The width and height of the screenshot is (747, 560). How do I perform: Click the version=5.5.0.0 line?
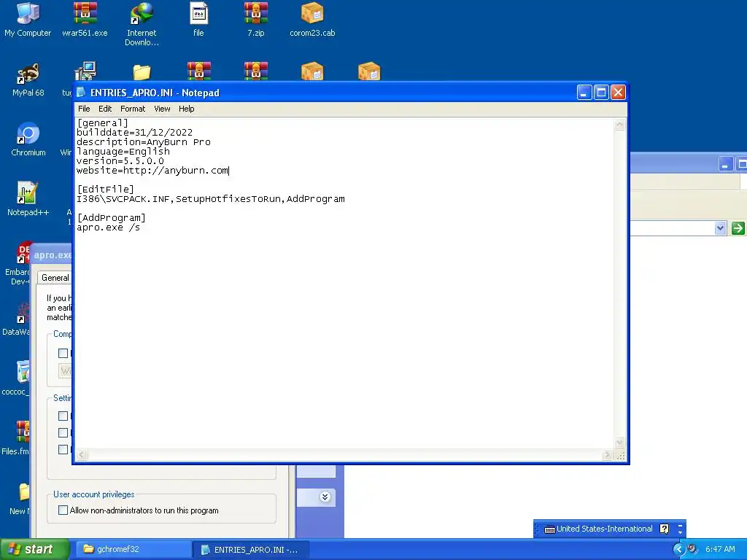click(120, 161)
